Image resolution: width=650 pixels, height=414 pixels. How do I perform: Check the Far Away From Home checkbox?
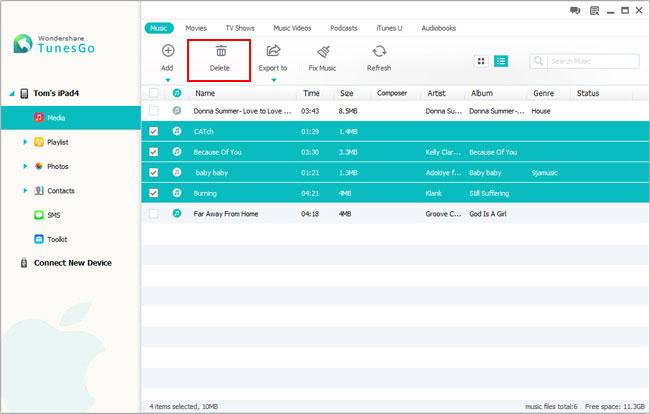[154, 213]
